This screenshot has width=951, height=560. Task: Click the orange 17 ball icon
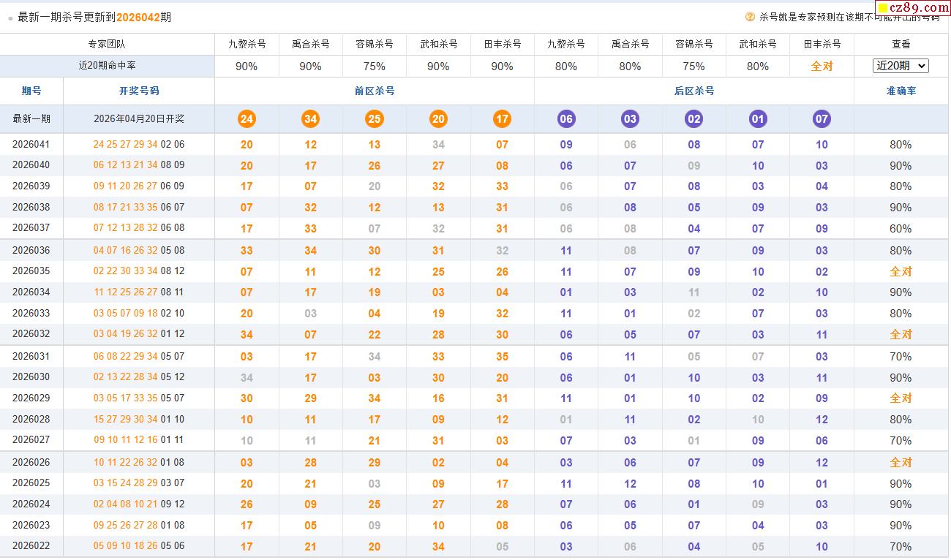502,119
